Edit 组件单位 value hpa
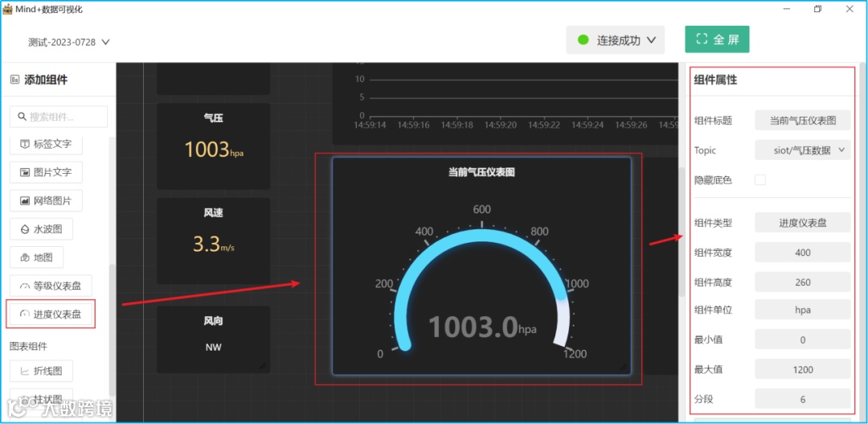 pos(803,310)
